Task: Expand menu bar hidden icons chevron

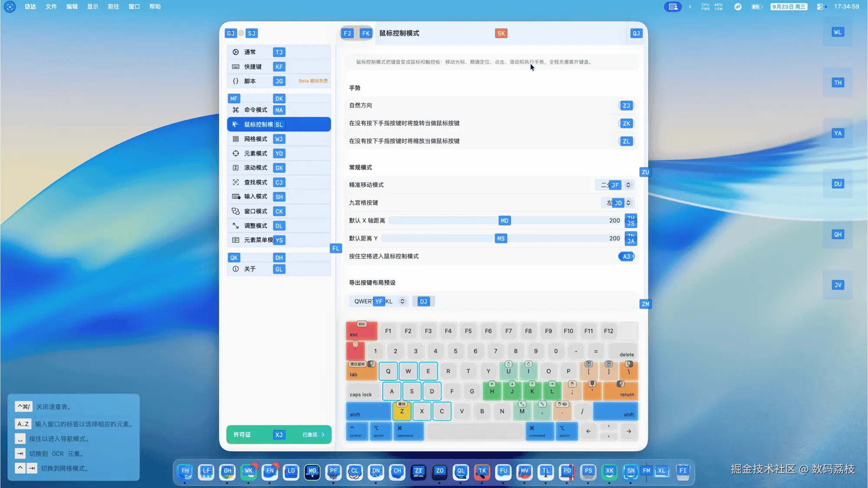Action: [690, 7]
